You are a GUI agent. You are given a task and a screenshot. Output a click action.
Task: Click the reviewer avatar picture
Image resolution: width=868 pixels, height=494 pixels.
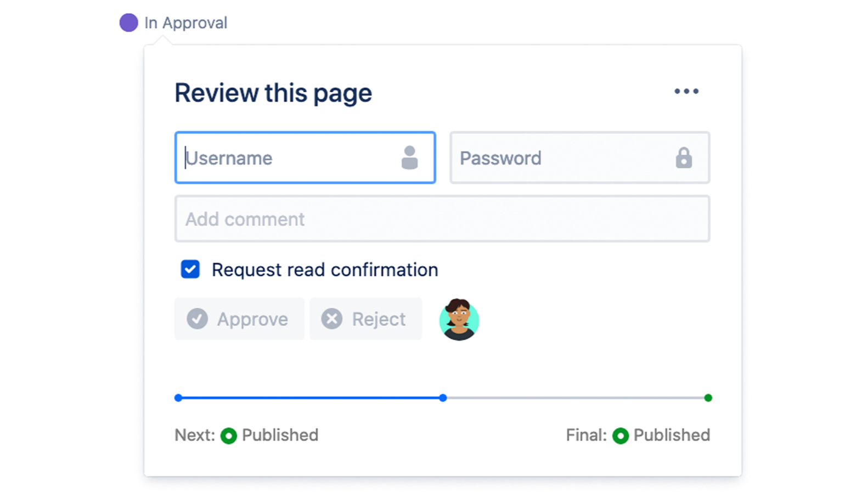coord(459,319)
